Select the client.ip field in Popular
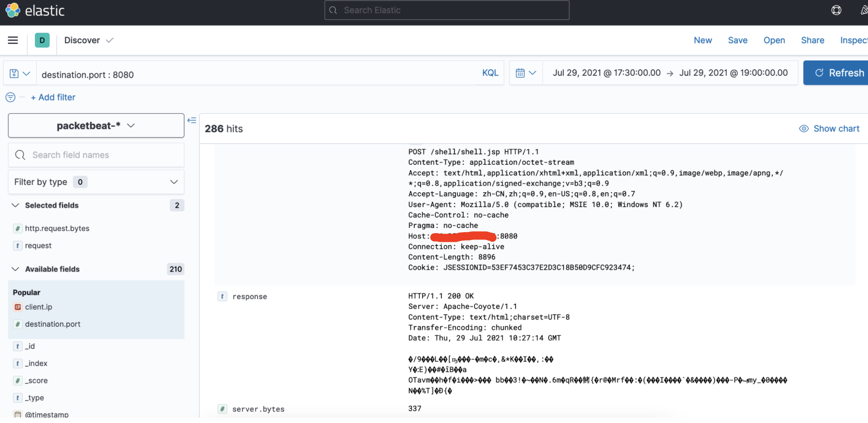This screenshot has height=423, width=868. [x=38, y=307]
